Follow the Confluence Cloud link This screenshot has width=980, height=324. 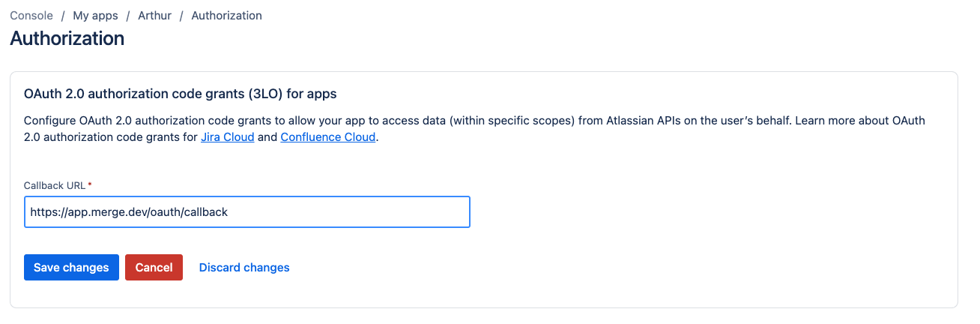(327, 137)
